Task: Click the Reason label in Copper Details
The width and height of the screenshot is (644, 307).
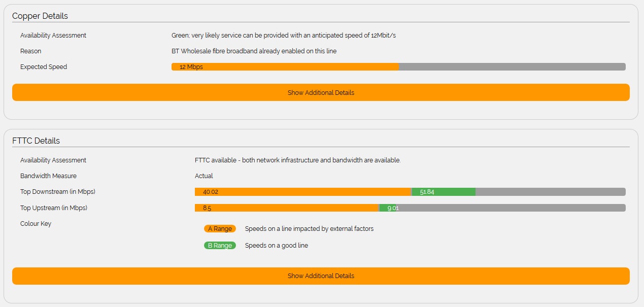Action: pos(31,51)
